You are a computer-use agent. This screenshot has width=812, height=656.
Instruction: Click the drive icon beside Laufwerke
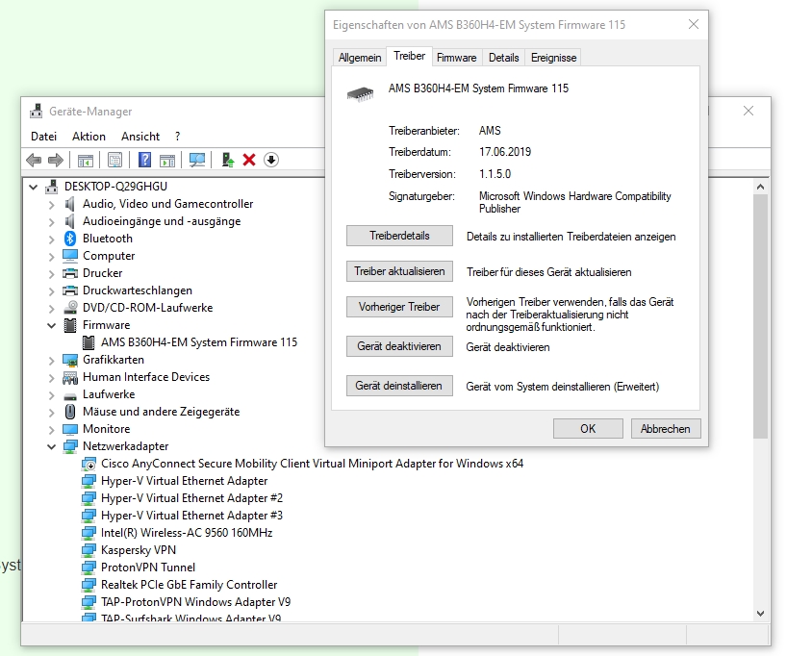click(x=70, y=396)
